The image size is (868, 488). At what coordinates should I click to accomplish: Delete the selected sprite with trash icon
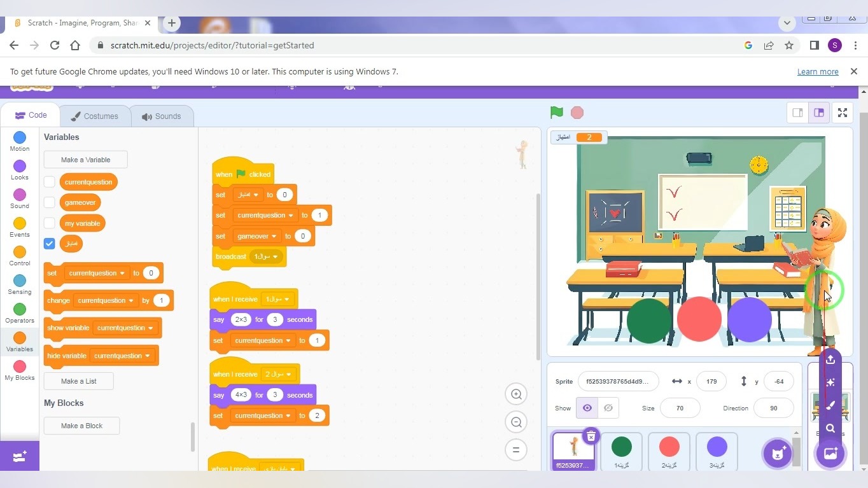591,436
